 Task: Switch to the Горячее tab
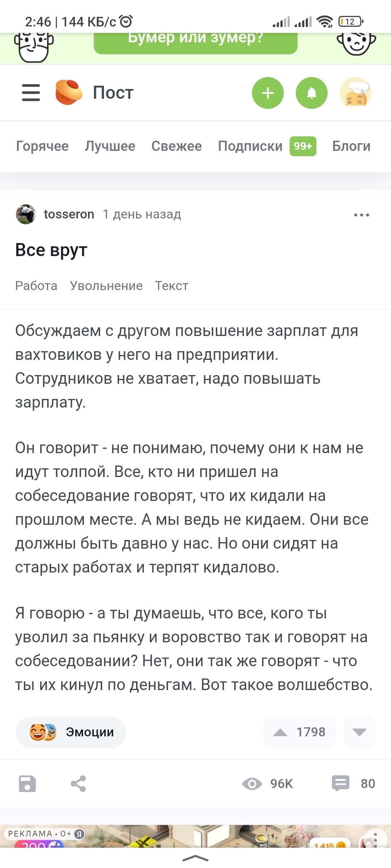42,146
